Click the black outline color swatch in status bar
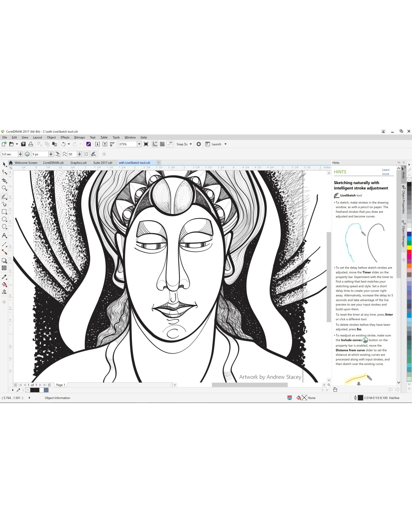 coord(360,398)
